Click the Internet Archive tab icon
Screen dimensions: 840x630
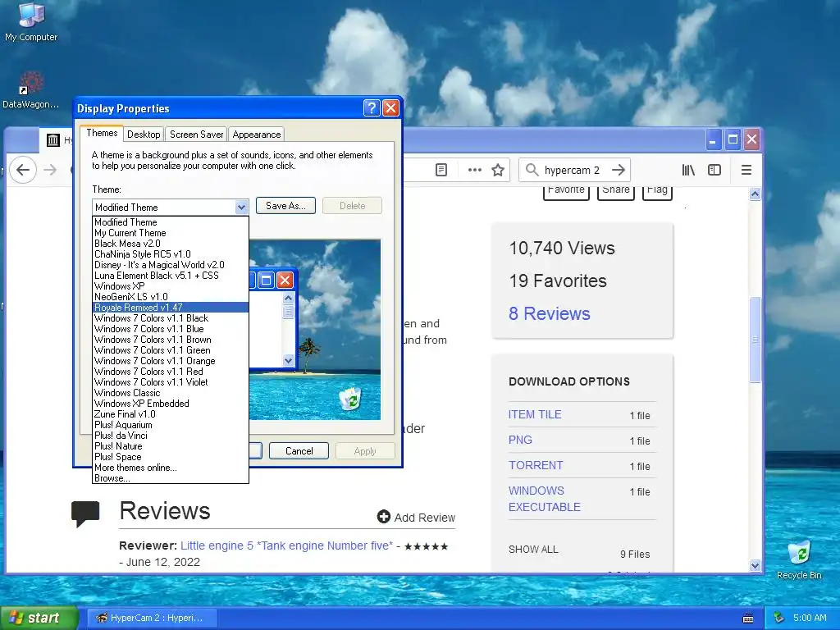(52, 140)
